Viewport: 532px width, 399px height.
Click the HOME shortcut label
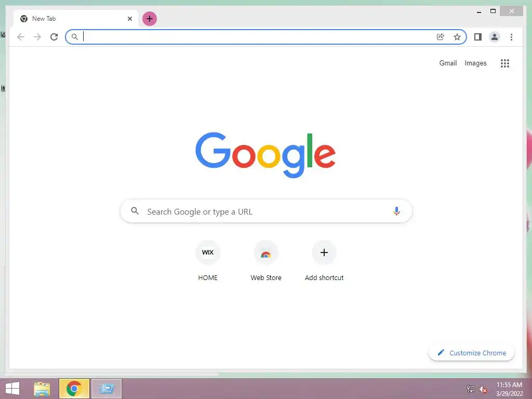coord(208,277)
